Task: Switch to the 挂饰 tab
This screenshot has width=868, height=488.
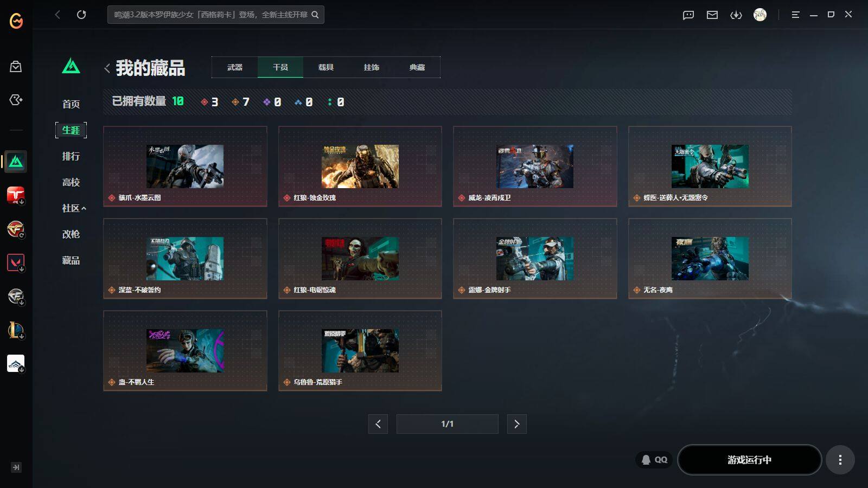Action: tap(372, 67)
